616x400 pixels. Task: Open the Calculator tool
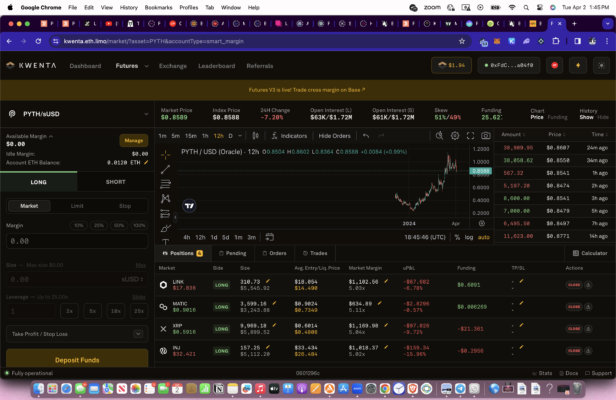(586, 253)
